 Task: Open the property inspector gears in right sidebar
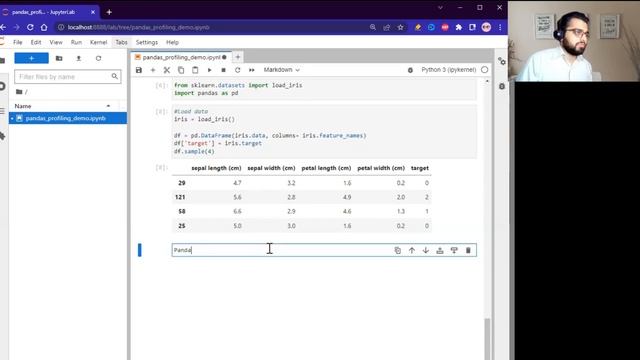(x=502, y=62)
